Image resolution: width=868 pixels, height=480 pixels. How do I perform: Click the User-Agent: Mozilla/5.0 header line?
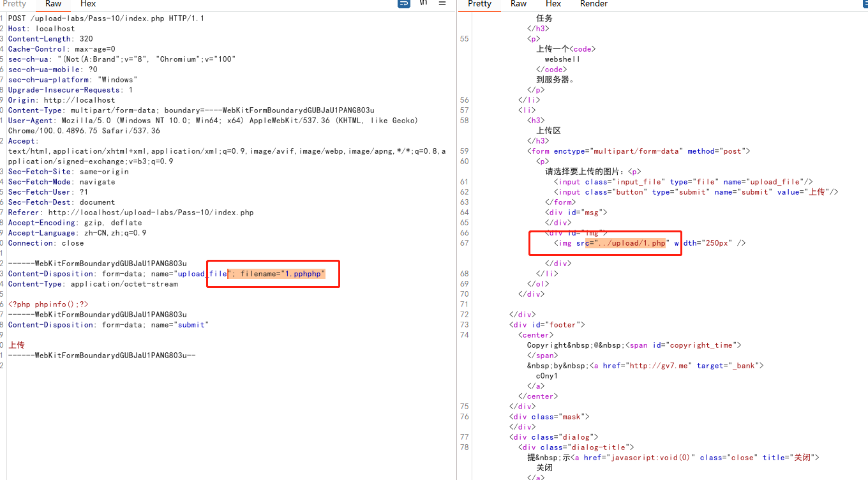[x=213, y=121]
